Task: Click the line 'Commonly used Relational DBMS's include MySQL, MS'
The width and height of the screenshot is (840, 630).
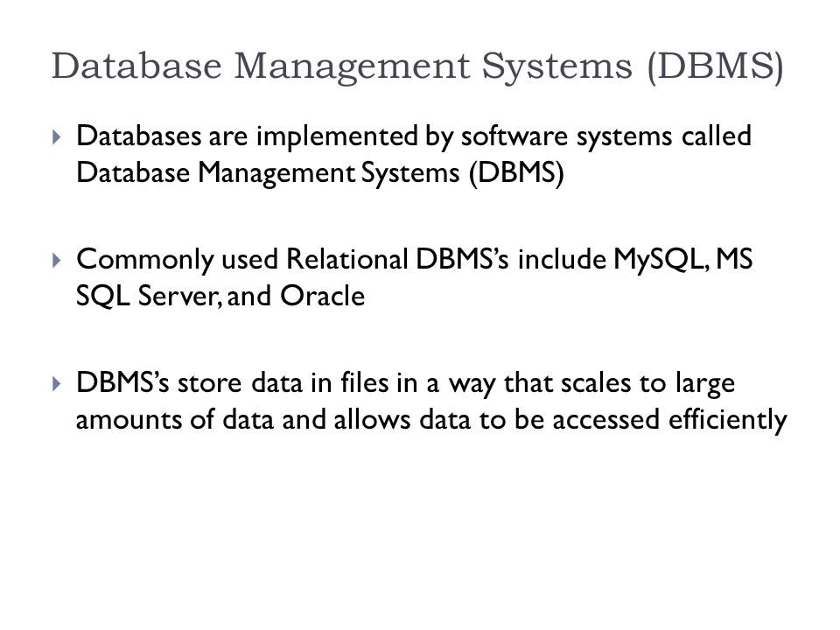Action: pos(414,260)
